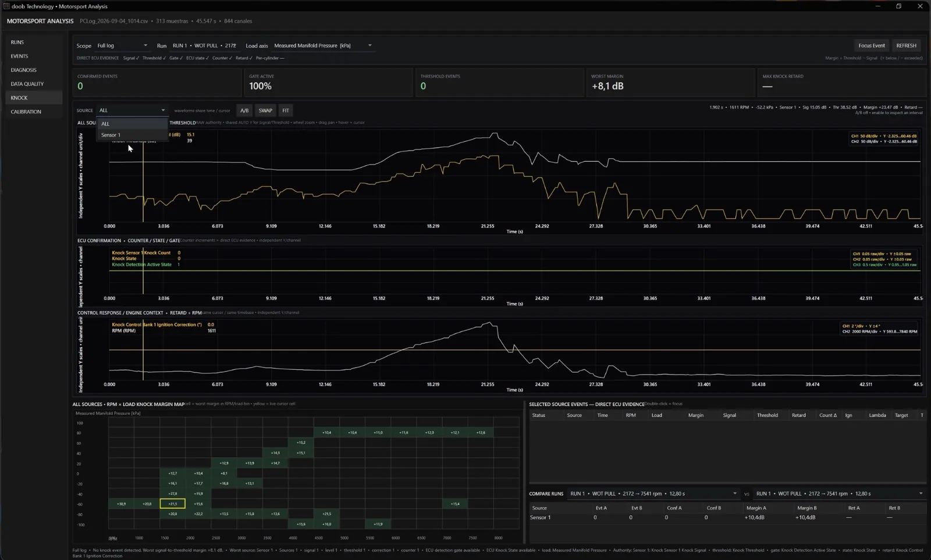
Task: Open the Scope Full log dropdown
Action: (122, 45)
